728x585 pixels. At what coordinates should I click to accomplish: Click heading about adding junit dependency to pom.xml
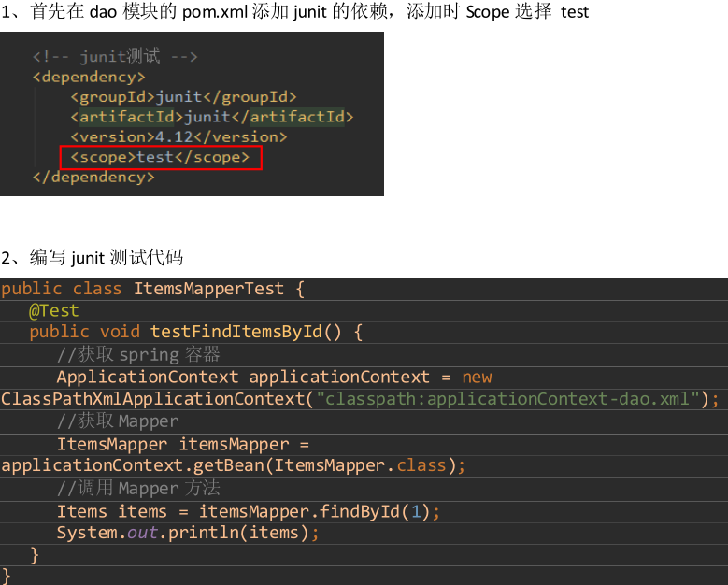tap(294, 11)
